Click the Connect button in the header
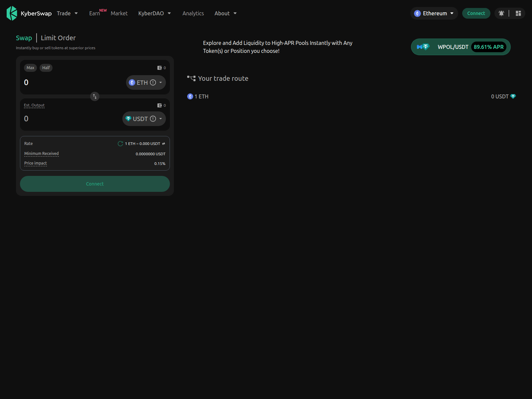Screen dimensions: 532x399 (476, 13)
